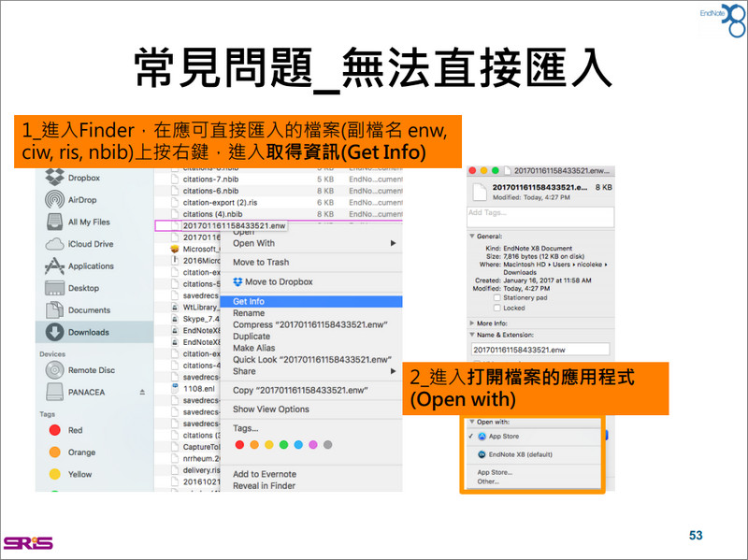This screenshot has height=560, width=748.
Task: Open Applications folder in sidebar
Action: coord(79,266)
